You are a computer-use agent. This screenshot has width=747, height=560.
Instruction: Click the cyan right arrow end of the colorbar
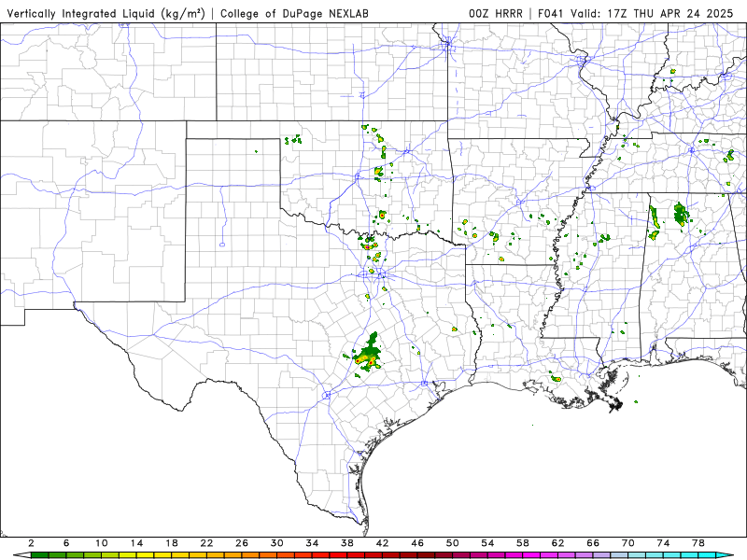pos(725,555)
